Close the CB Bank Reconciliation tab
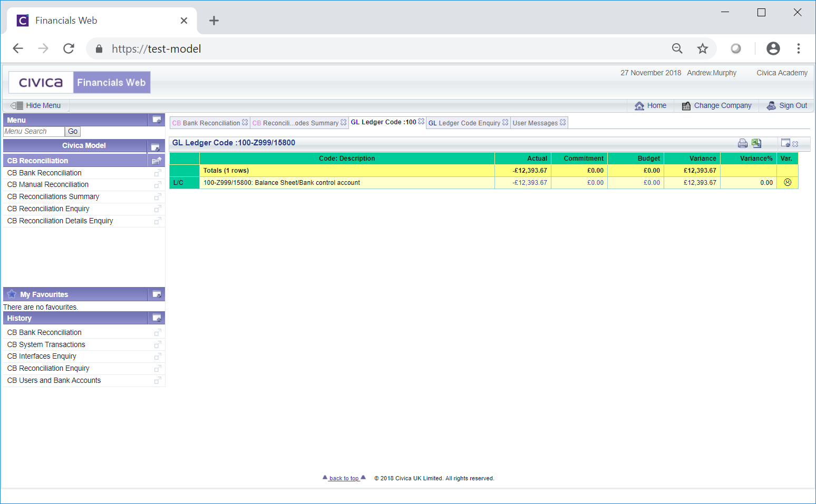The width and height of the screenshot is (816, 504). pos(245,122)
